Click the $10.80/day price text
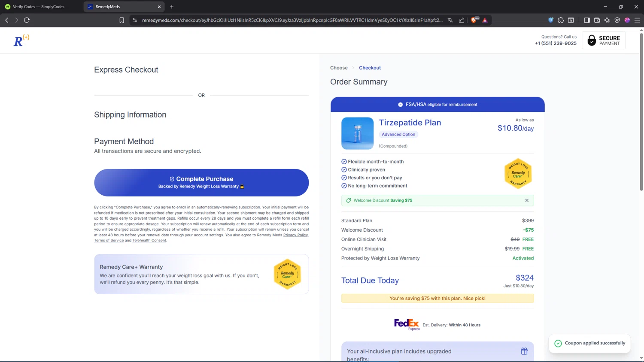 (x=516, y=128)
